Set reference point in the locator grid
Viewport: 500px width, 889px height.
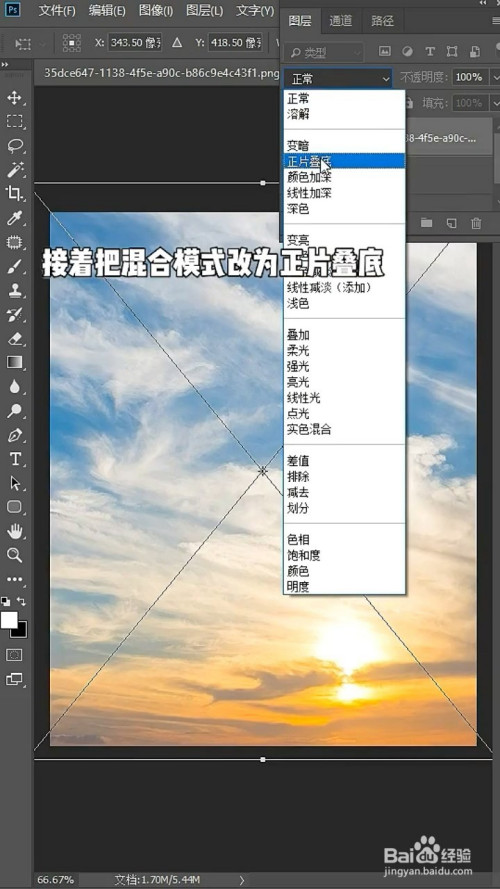click(72, 43)
